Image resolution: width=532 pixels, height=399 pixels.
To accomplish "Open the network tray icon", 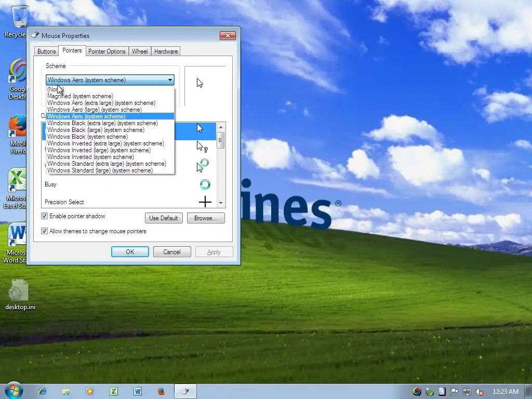I will pyautogui.click(x=467, y=392).
